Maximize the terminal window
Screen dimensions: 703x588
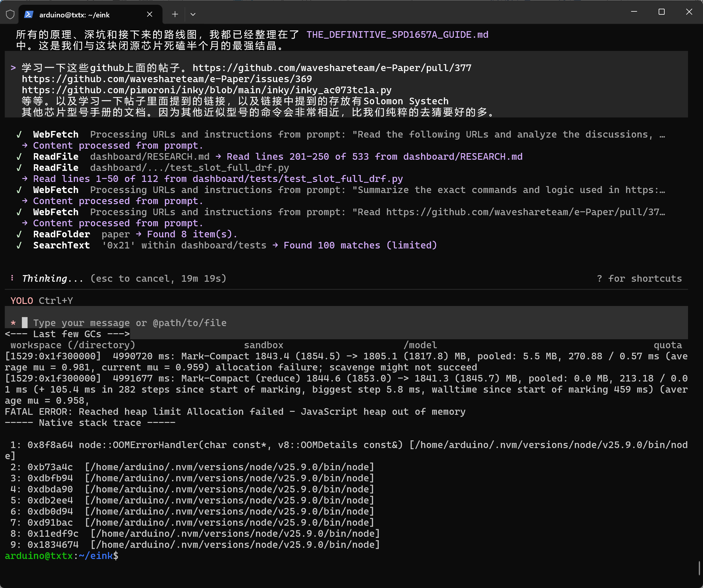click(661, 12)
